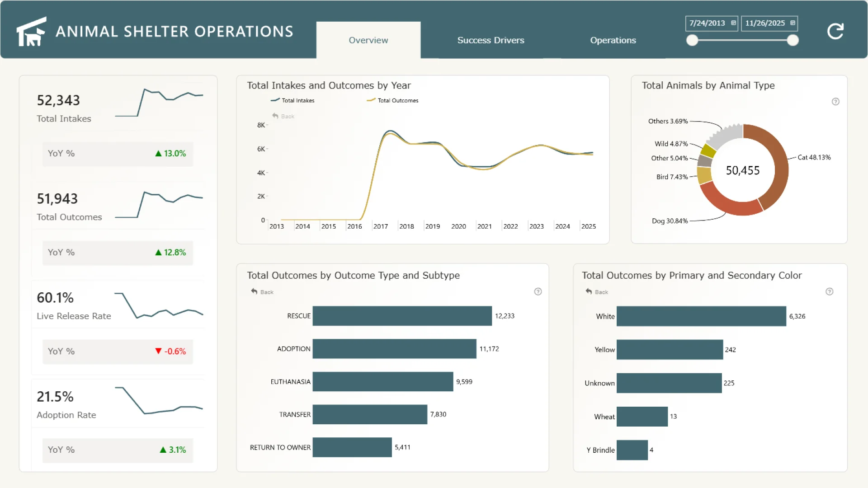Click Back arrow in Color chart
Image resolution: width=868 pixels, height=488 pixels.
[589, 292]
